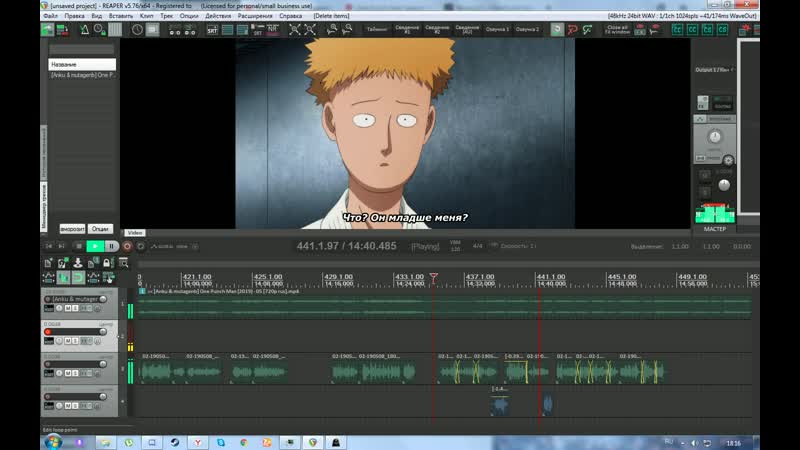Click the magnifier window icon in lower toolbar

pos(123,263)
